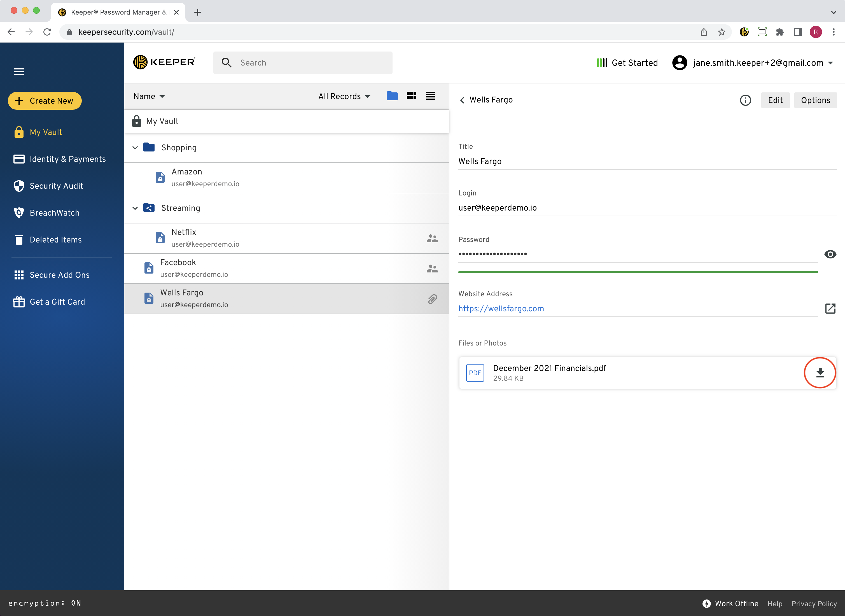Switch to folder view
The height and width of the screenshot is (616, 845).
click(392, 96)
